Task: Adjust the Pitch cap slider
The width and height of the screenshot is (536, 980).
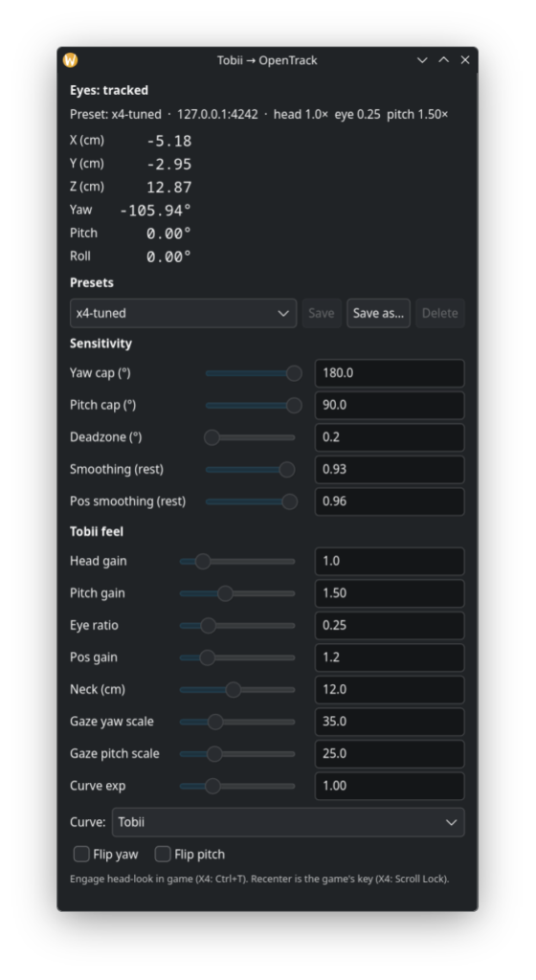Action: tap(253, 405)
